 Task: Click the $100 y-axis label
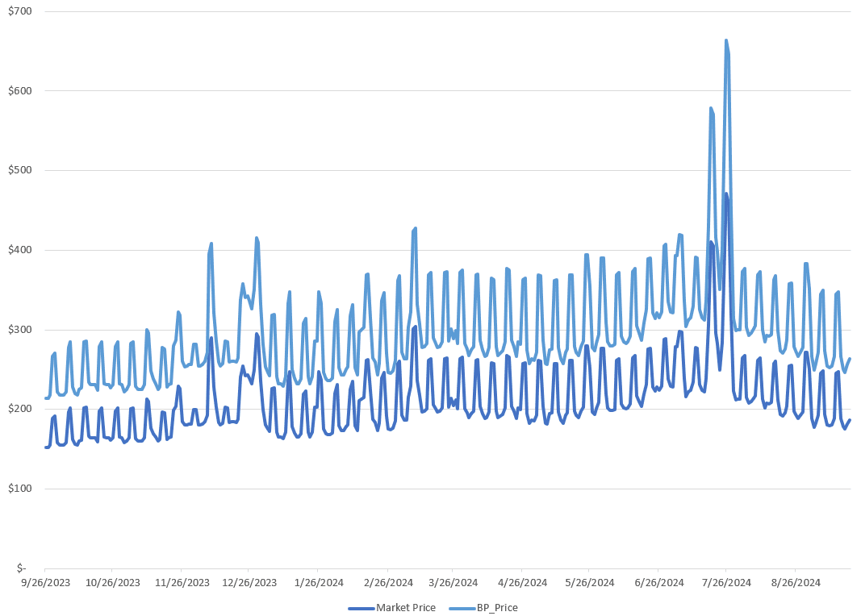coord(20,488)
